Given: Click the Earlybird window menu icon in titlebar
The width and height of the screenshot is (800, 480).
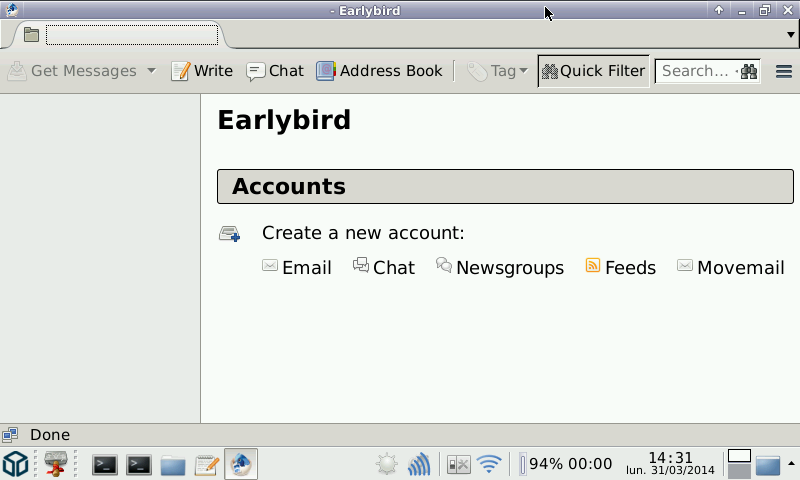Looking at the screenshot, I should 12,10.
